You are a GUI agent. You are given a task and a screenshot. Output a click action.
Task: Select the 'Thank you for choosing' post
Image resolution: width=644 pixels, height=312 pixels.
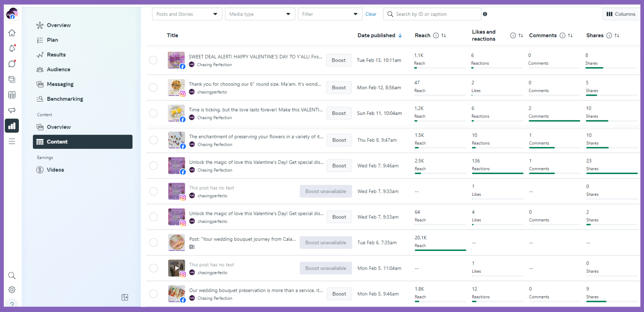point(153,87)
